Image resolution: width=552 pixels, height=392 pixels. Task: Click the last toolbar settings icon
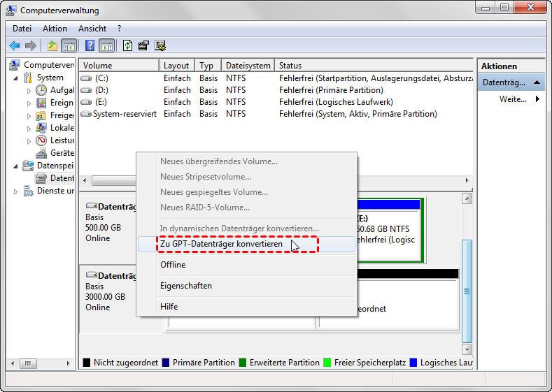[x=160, y=45]
